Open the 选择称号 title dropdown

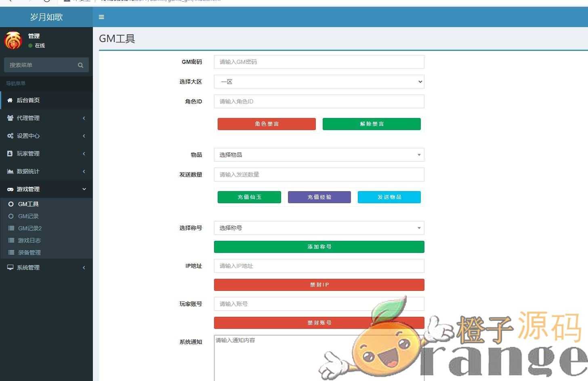coord(319,228)
